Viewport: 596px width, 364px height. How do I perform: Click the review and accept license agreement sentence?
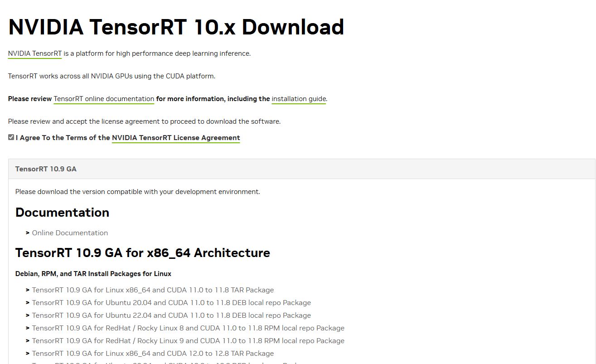coord(144,121)
